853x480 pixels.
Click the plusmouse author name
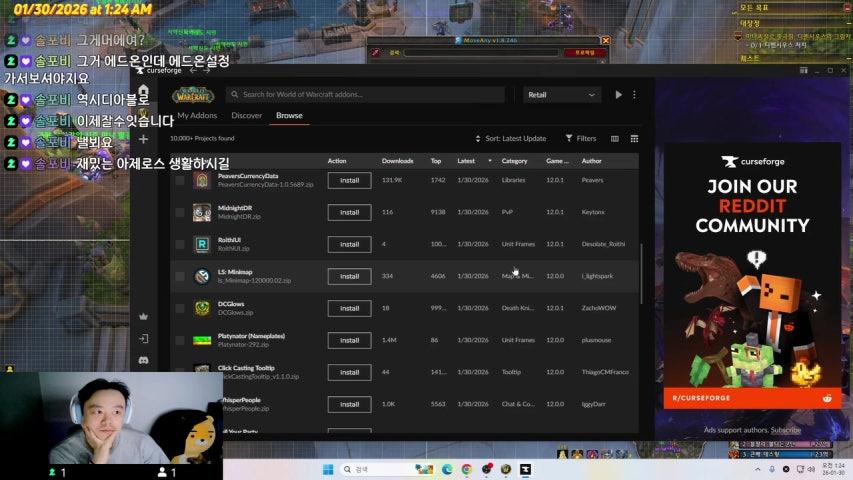coord(596,340)
